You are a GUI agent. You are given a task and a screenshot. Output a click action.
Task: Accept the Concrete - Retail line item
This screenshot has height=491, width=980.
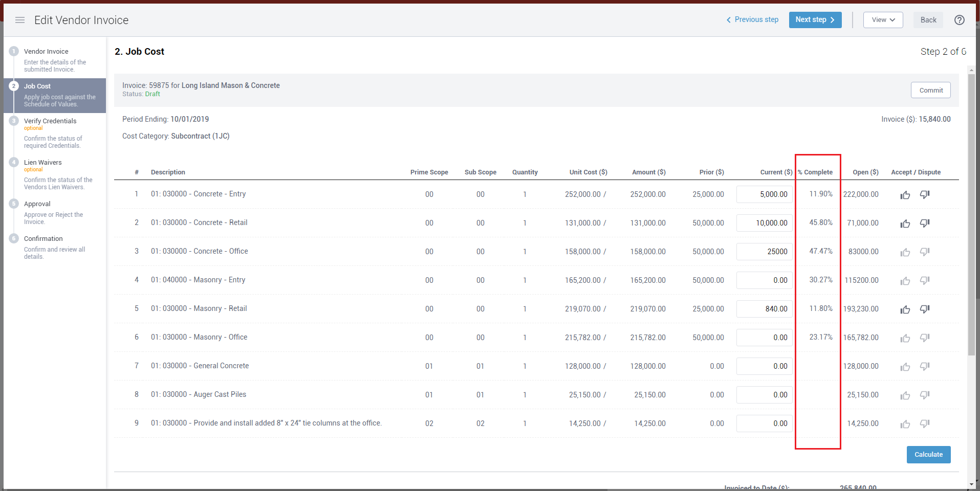tap(905, 224)
